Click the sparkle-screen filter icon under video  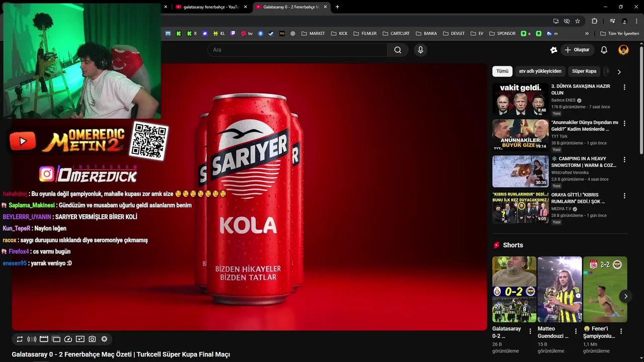pos(80,339)
